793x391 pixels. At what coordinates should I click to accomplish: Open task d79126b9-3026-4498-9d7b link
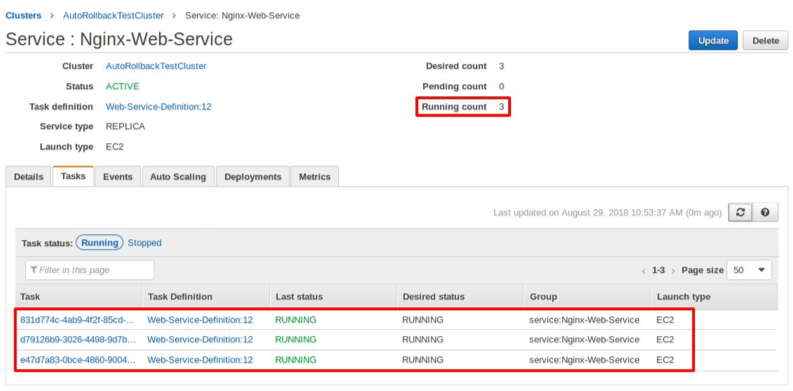pos(78,339)
